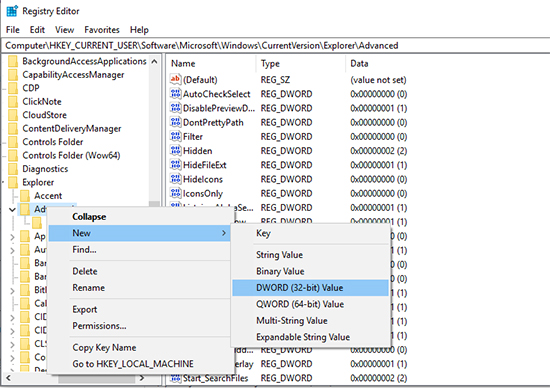
Task: Select Permissions... in the context menu
Action: [x=99, y=326]
